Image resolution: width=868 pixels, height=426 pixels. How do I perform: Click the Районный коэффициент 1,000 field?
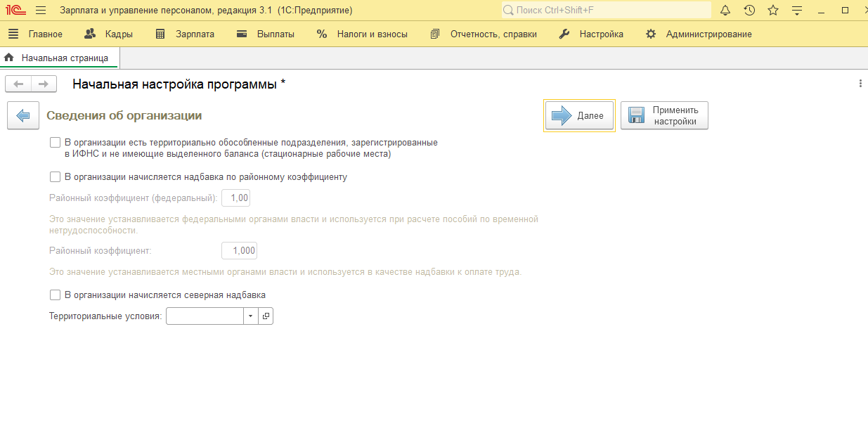(239, 251)
